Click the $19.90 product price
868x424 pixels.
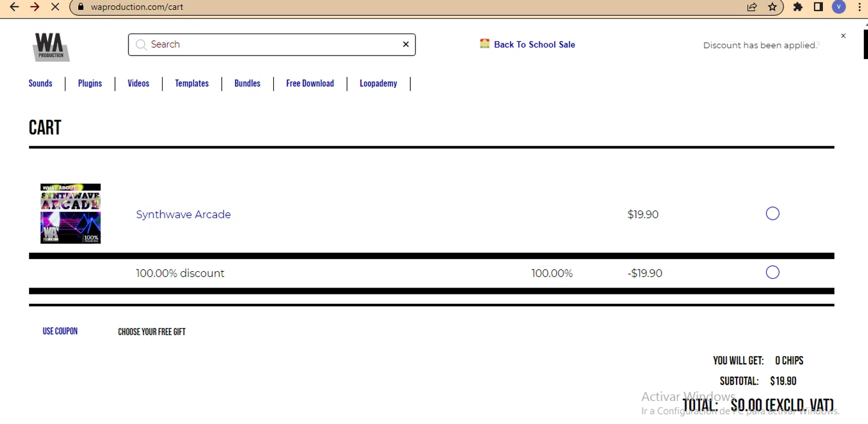click(x=643, y=215)
